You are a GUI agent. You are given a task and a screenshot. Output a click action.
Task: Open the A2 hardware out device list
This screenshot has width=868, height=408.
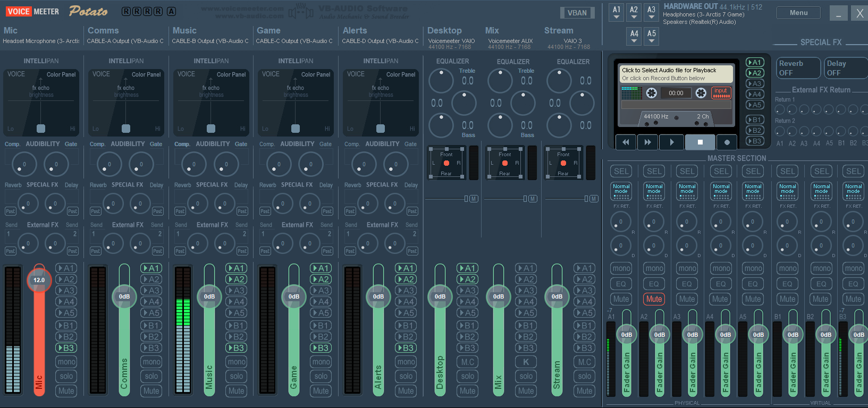point(634,12)
